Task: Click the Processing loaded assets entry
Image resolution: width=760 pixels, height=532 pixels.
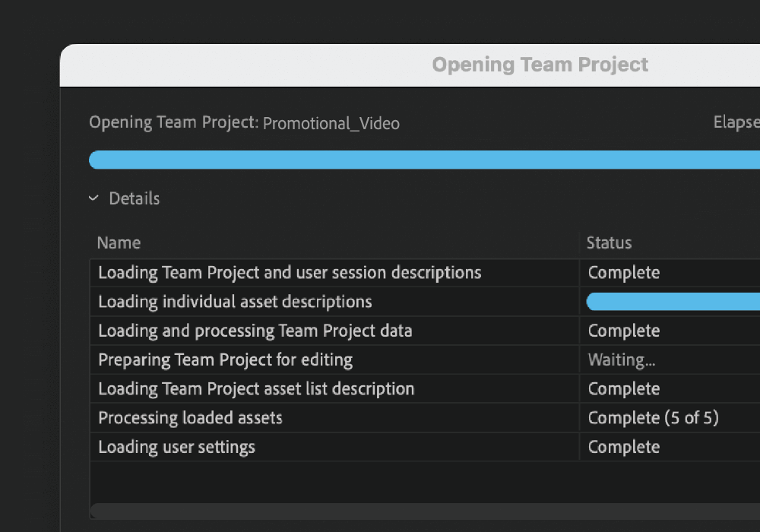Action: click(190, 417)
